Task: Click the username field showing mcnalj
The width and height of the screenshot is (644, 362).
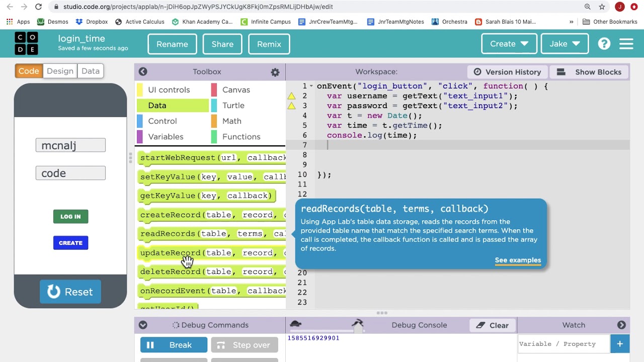Action: pyautogui.click(x=70, y=145)
